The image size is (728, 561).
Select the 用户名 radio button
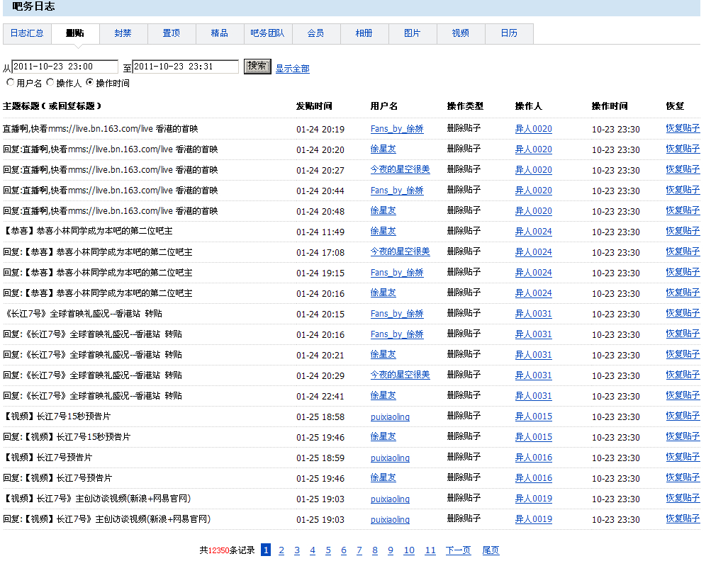click(10, 83)
